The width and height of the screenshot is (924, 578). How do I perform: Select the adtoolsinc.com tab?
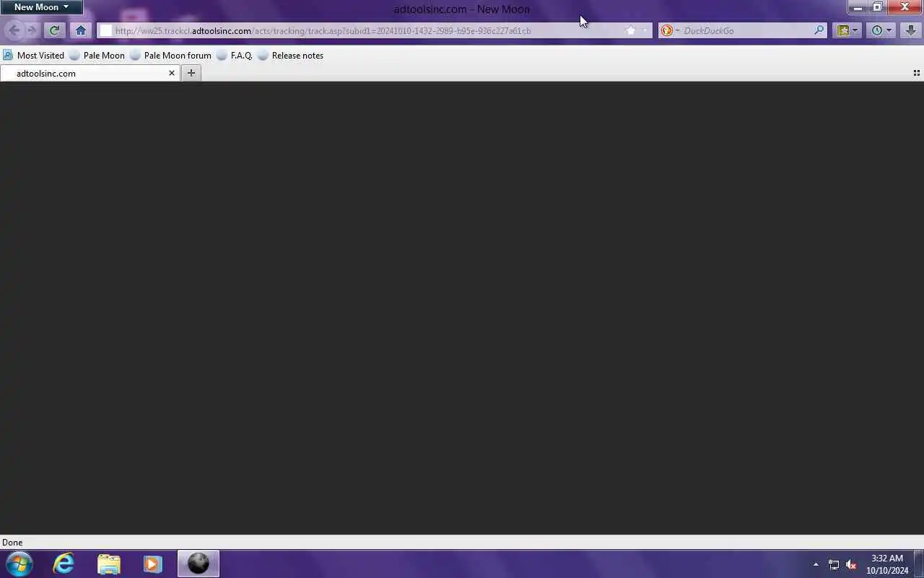click(90, 73)
